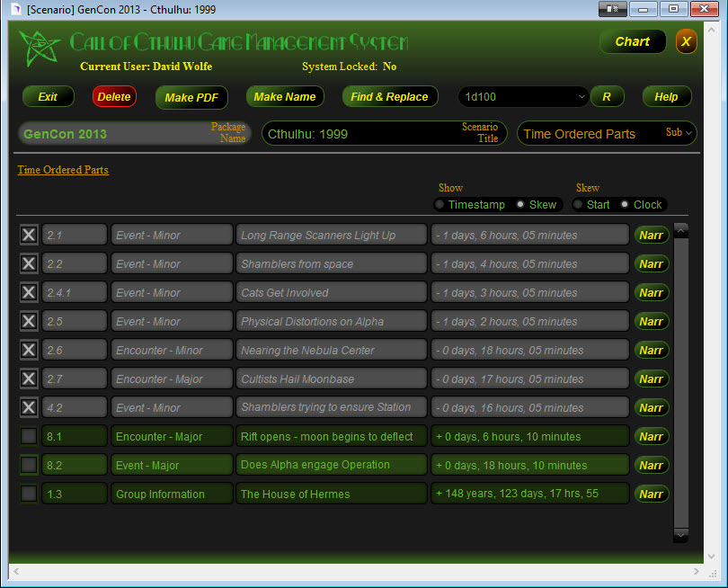Screen dimensions: 728x588
Task: Uncheck the checkbox for row 2.2
Action: pos(29,263)
